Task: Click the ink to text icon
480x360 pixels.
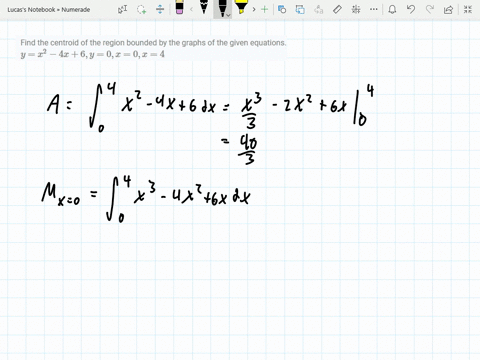Action: 319,9
